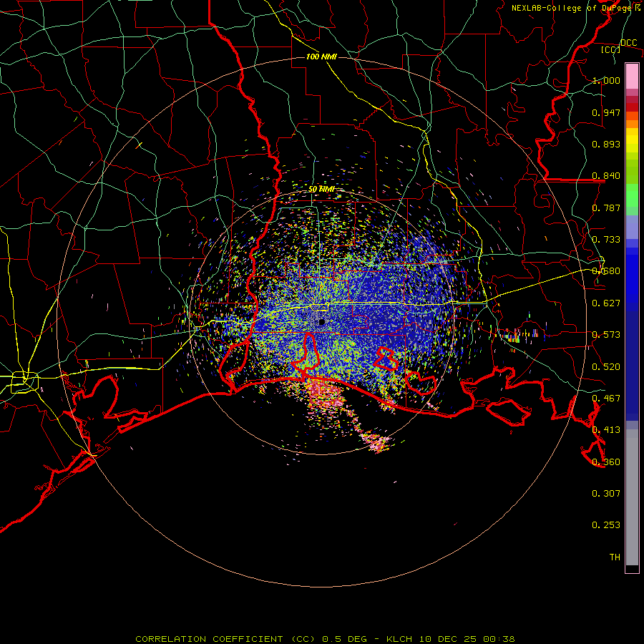Click the DCC product label
Screen dimensions: 644x644
(x=629, y=43)
